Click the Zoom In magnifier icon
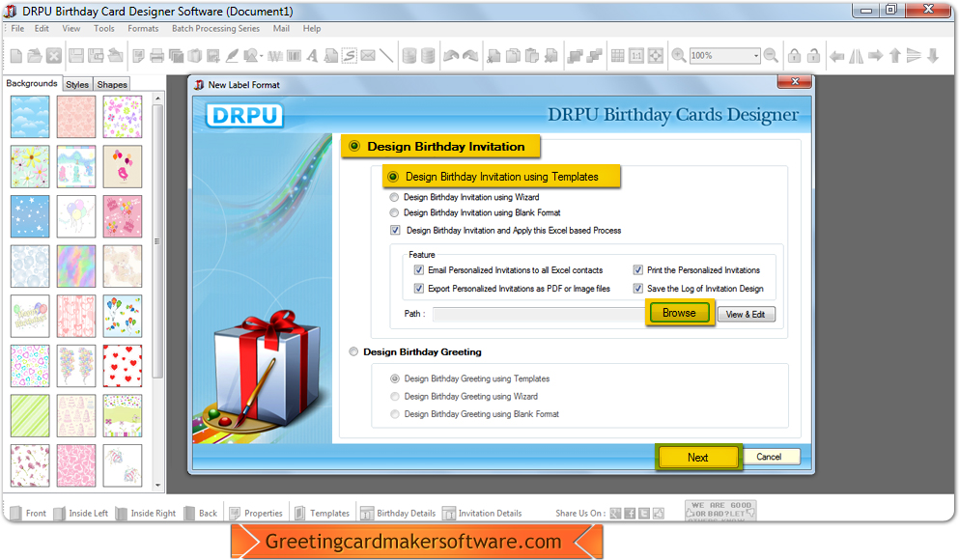 tap(678, 56)
